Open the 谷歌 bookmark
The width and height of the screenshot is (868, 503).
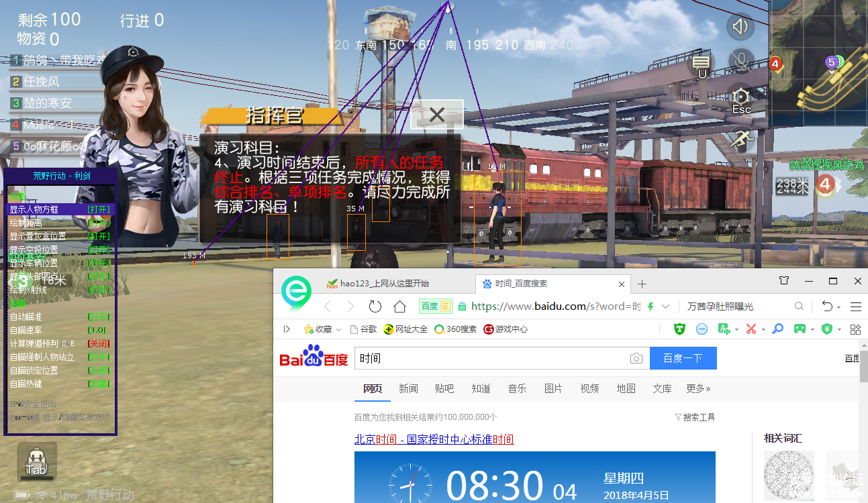point(363,329)
